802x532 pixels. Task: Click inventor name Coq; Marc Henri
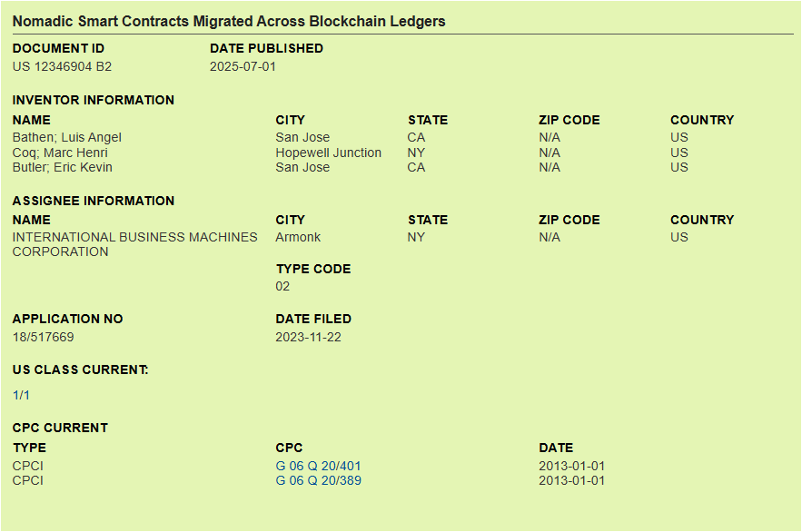coord(60,153)
